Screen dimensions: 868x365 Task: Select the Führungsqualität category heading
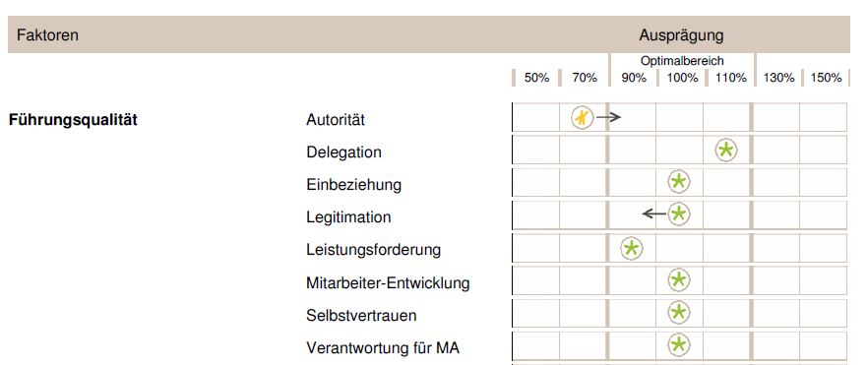[73, 120]
